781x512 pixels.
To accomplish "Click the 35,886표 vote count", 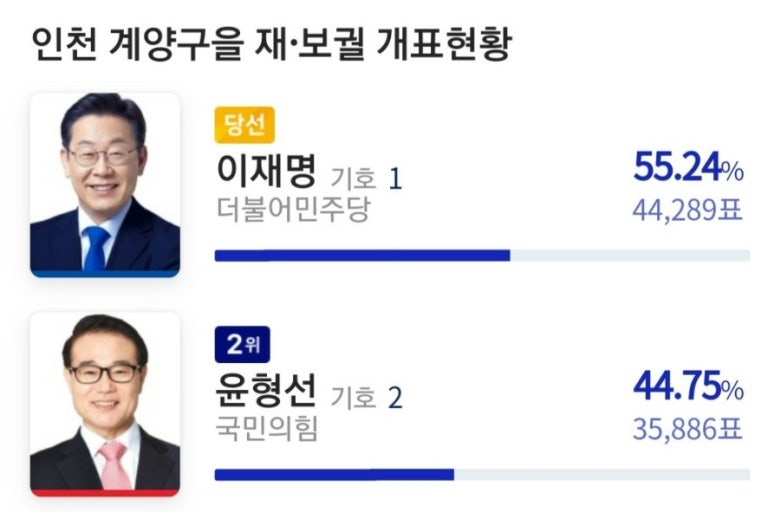I will [x=688, y=429].
